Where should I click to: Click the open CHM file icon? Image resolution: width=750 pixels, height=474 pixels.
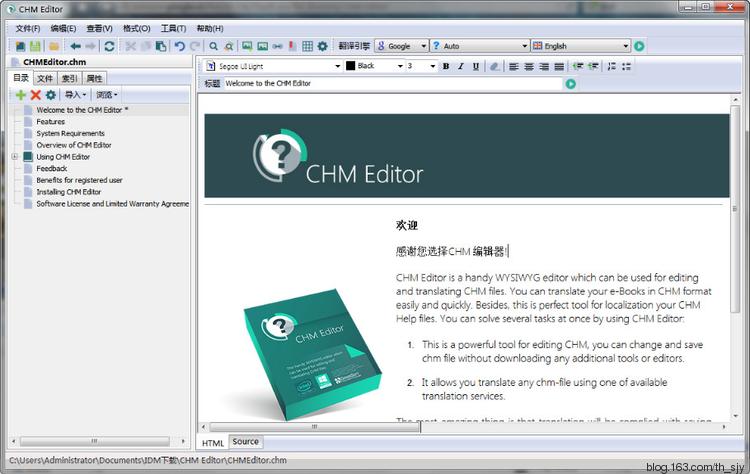coord(20,46)
